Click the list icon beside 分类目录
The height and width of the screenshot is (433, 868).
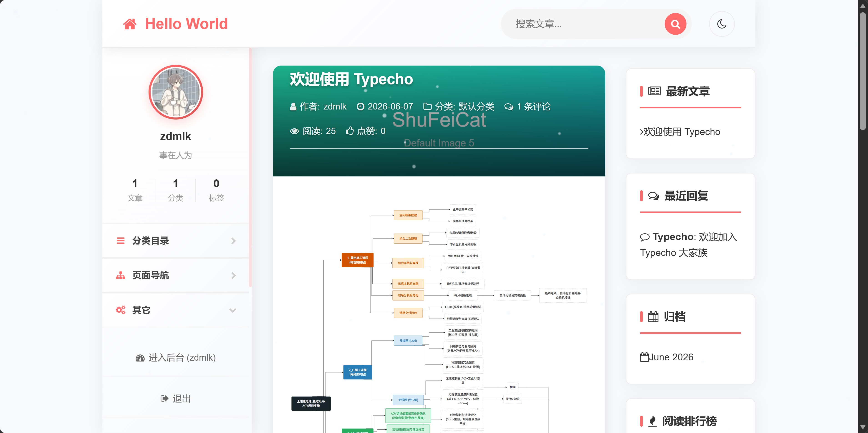pos(121,241)
